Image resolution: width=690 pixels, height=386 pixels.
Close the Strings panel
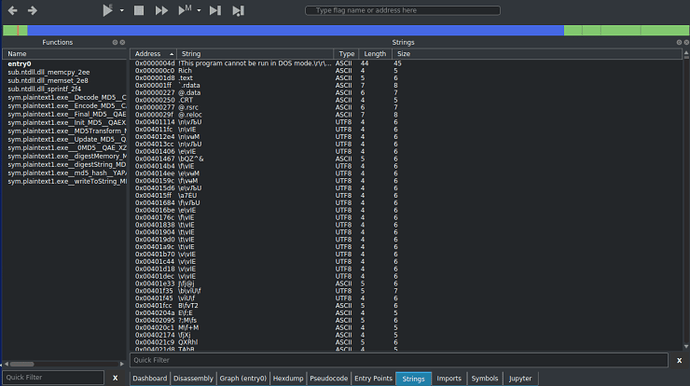point(686,42)
